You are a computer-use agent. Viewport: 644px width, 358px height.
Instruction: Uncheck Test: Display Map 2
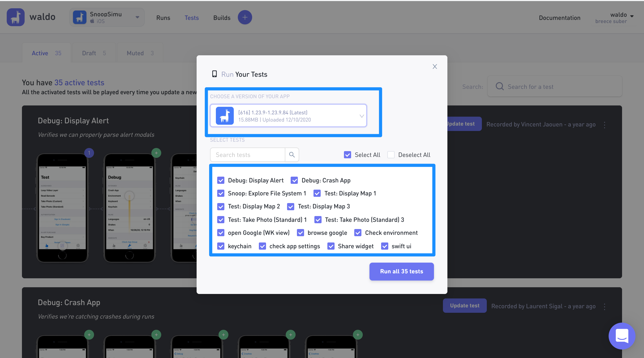tap(221, 206)
